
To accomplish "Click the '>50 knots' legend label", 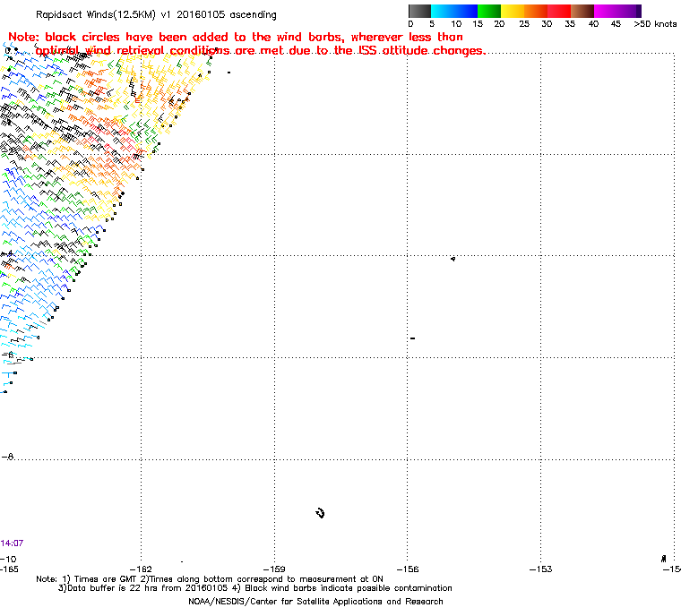I will (x=655, y=24).
